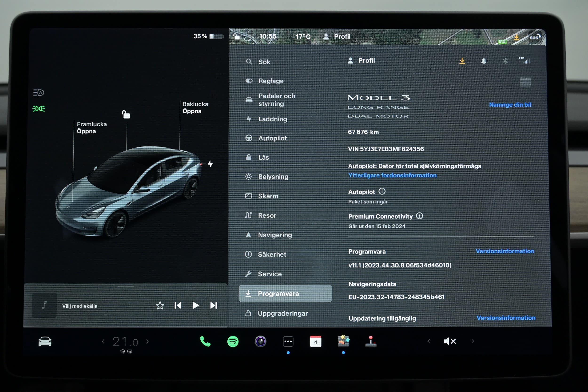588x392 pixels.
Task: Favorite the current media with star
Action: pyautogui.click(x=160, y=305)
